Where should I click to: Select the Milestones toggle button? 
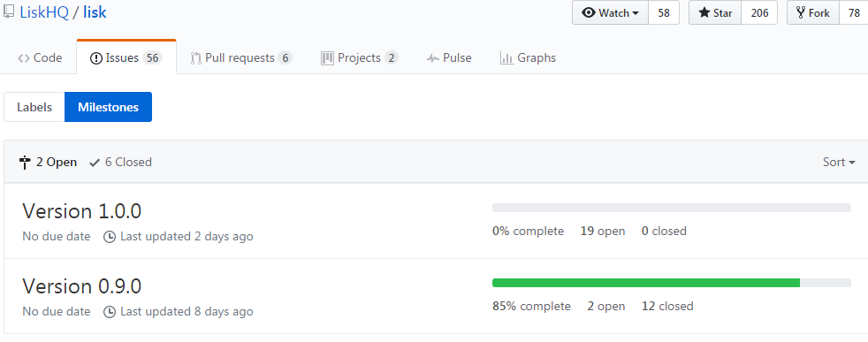click(x=108, y=107)
